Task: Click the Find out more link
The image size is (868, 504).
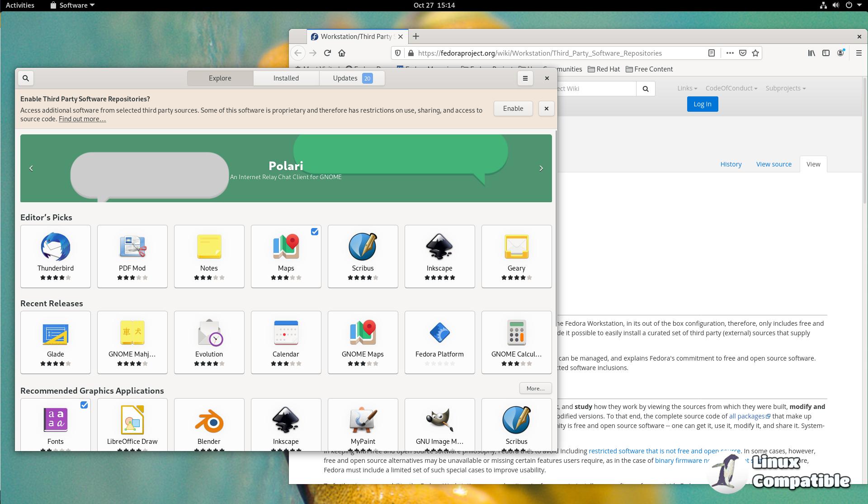Action: 82,119
